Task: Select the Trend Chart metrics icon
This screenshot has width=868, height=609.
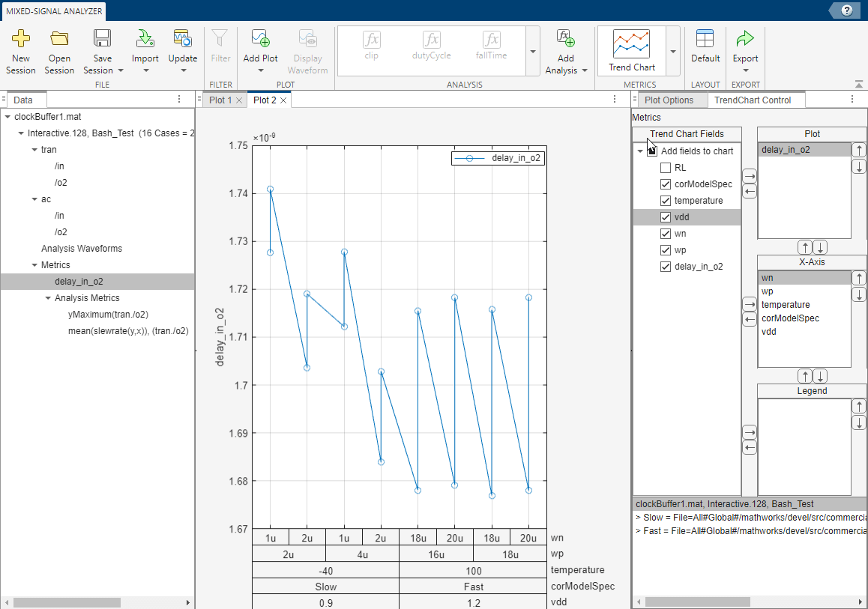Action: (x=631, y=45)
